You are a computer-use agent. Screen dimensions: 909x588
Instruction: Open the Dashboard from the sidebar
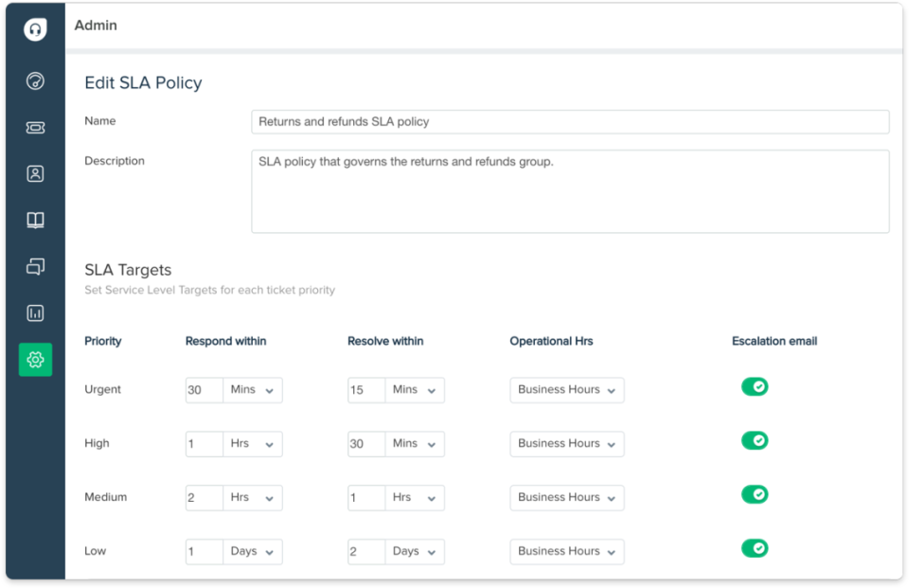34,81
